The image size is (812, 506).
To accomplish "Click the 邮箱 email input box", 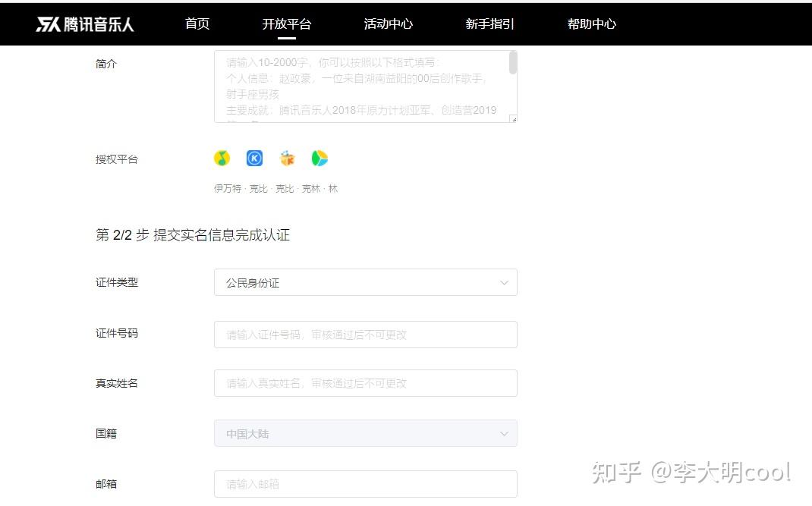I will (366, 483).
